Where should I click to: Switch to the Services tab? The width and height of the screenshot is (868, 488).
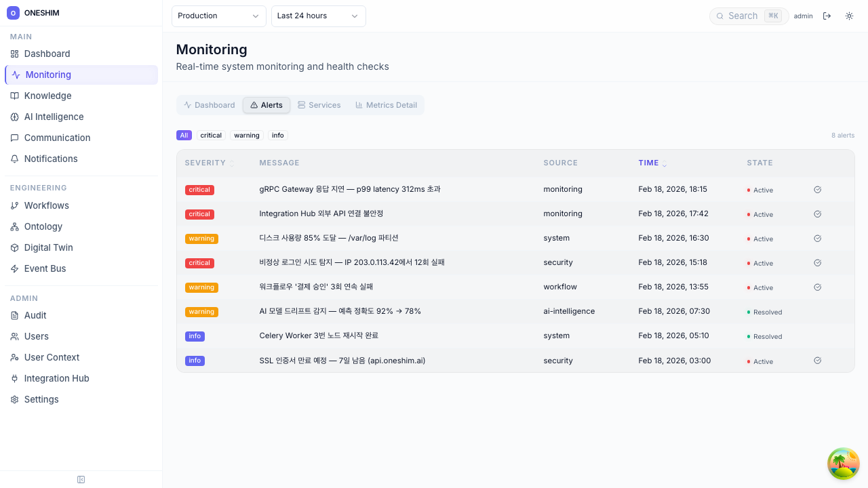click(319, 105)
